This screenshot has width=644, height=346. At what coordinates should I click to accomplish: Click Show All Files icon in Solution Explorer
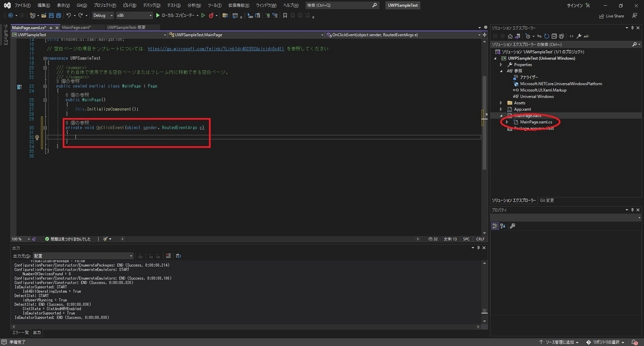click(561, 36)
